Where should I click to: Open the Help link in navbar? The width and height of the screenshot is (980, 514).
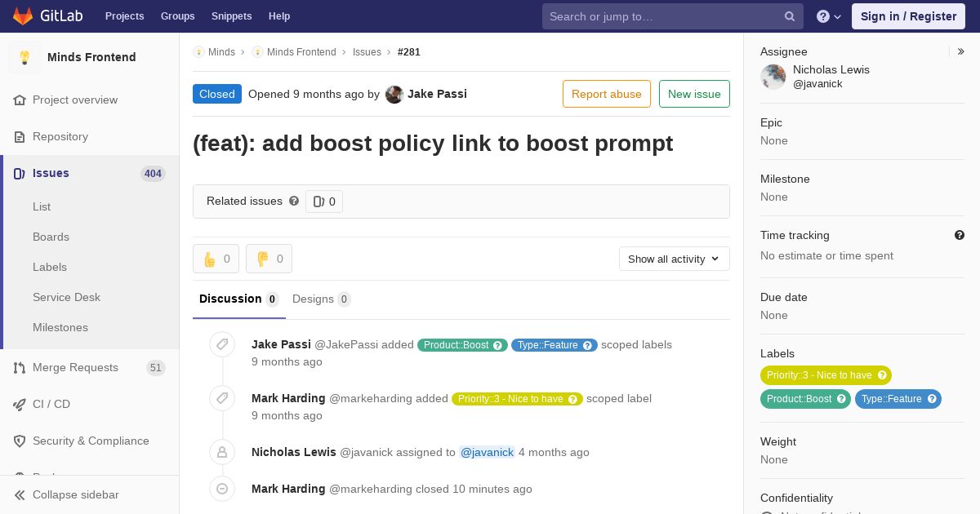click(x=279, y=16)
